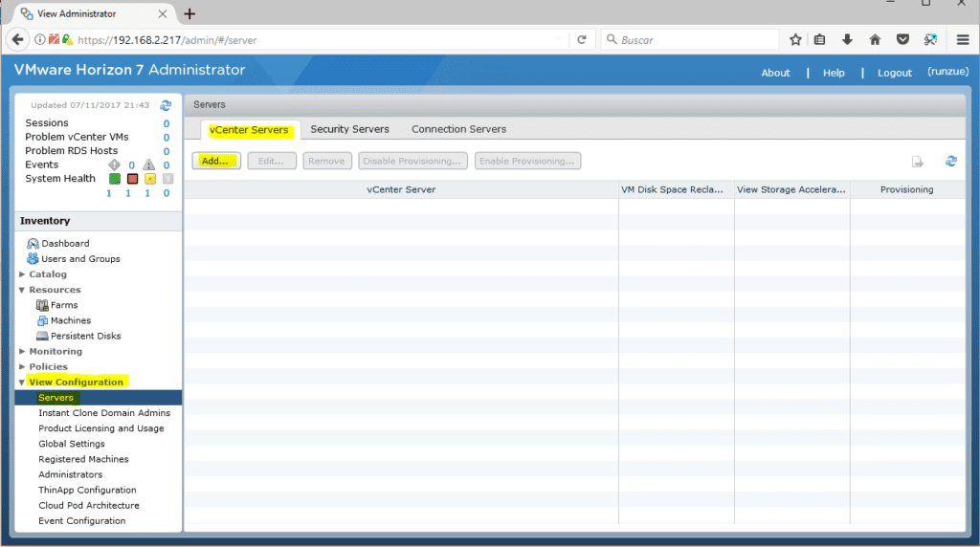Screen dimensions: 980x547
Task: Switch to the vCenter Servers tab
Action: tap(249, 130)
